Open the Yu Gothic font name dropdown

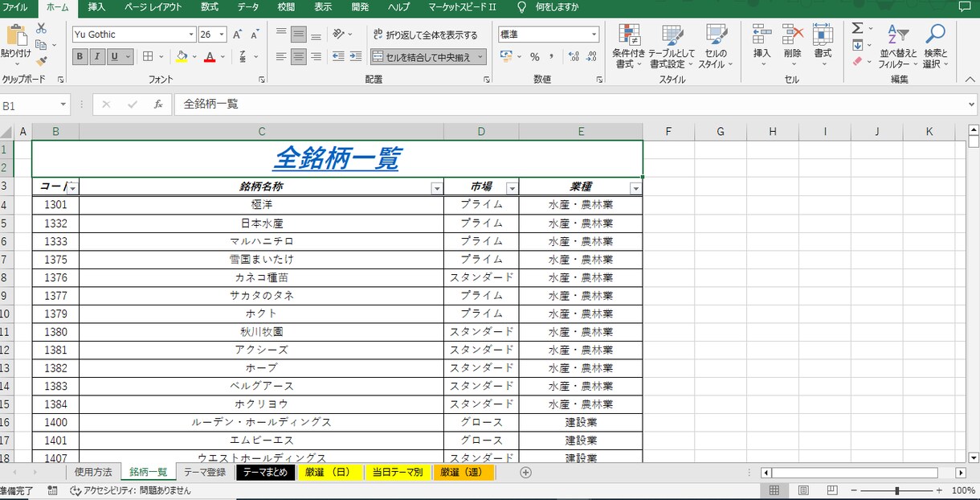(191, 35)
